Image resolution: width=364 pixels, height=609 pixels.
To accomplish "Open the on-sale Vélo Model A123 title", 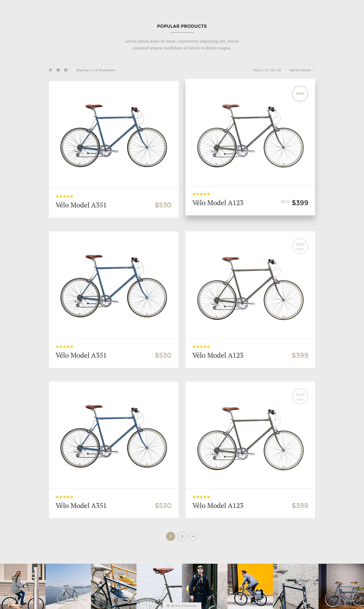I will click(x=217, y=203).
